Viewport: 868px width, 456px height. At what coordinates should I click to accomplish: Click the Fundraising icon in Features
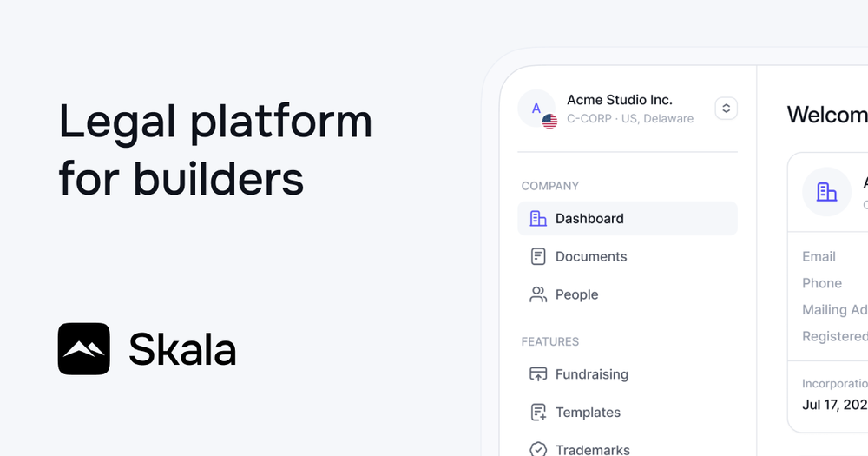coord(538,374)
